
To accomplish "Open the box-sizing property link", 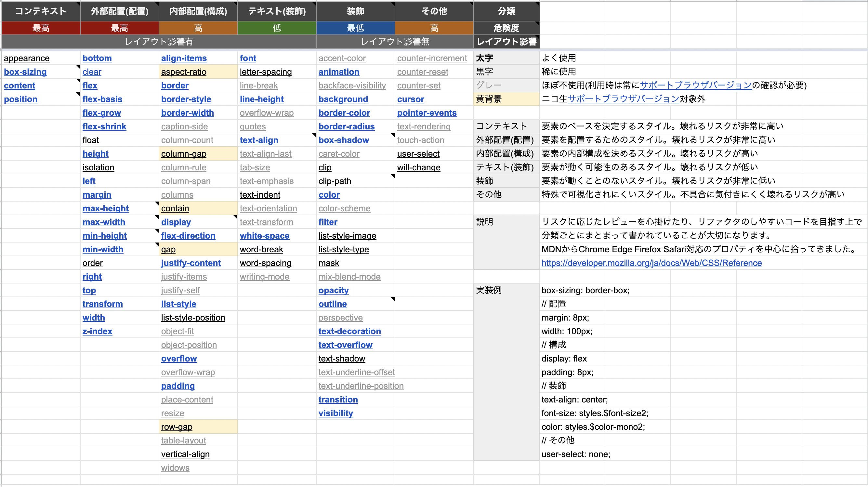I will click(25, 72).
